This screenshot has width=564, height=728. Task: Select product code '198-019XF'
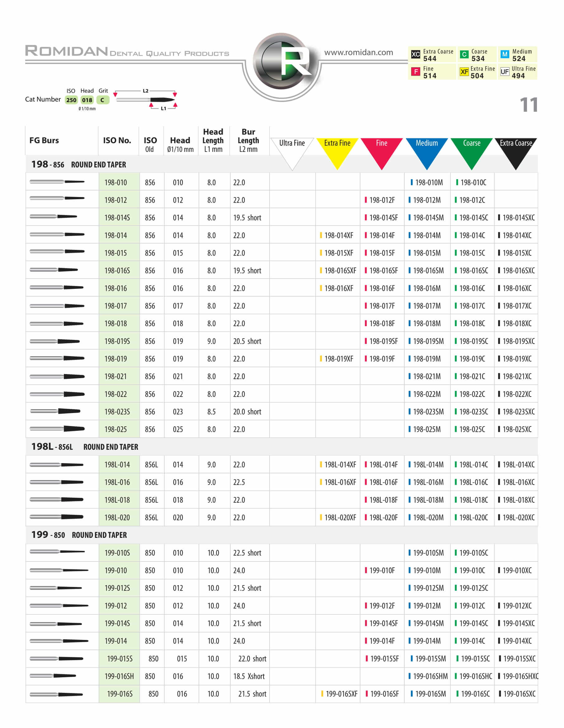point(336,359)
